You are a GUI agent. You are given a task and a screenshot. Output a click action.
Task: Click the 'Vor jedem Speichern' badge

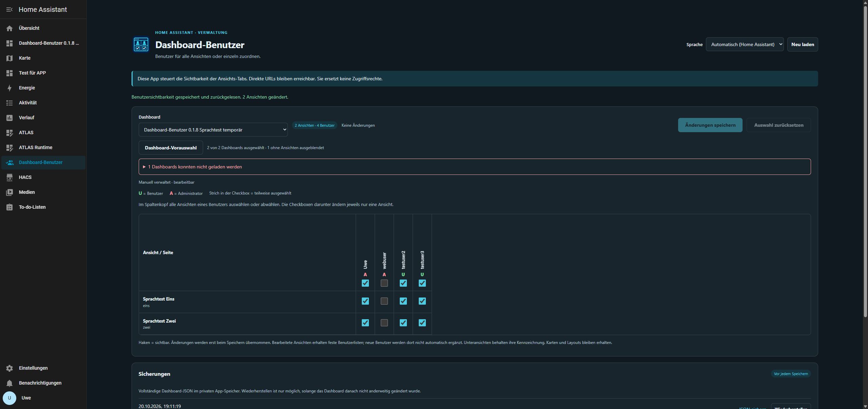pos(791,374)
